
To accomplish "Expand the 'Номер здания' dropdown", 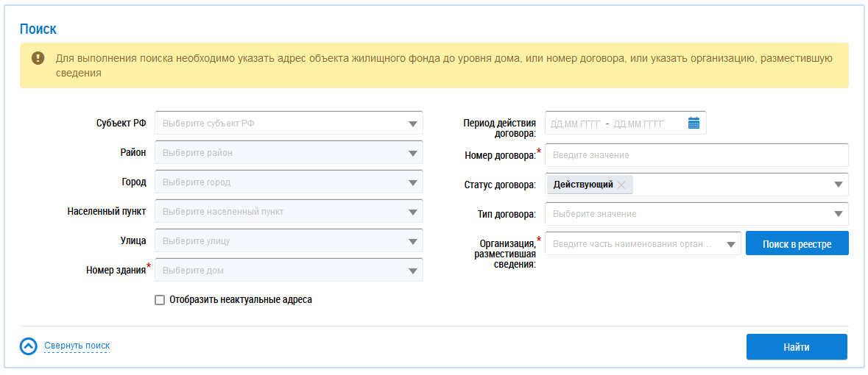I will 413,271.
